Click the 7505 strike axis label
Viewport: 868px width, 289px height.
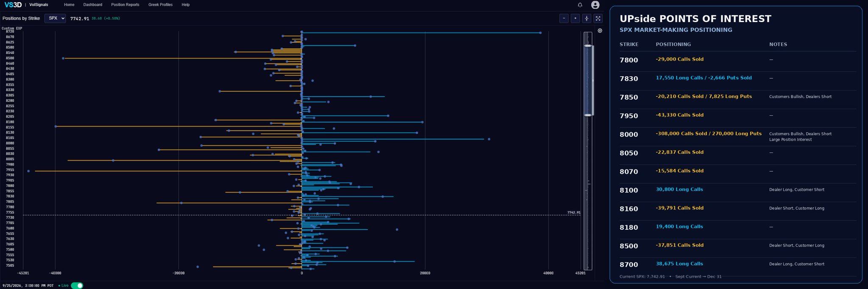tap(10, 265)
